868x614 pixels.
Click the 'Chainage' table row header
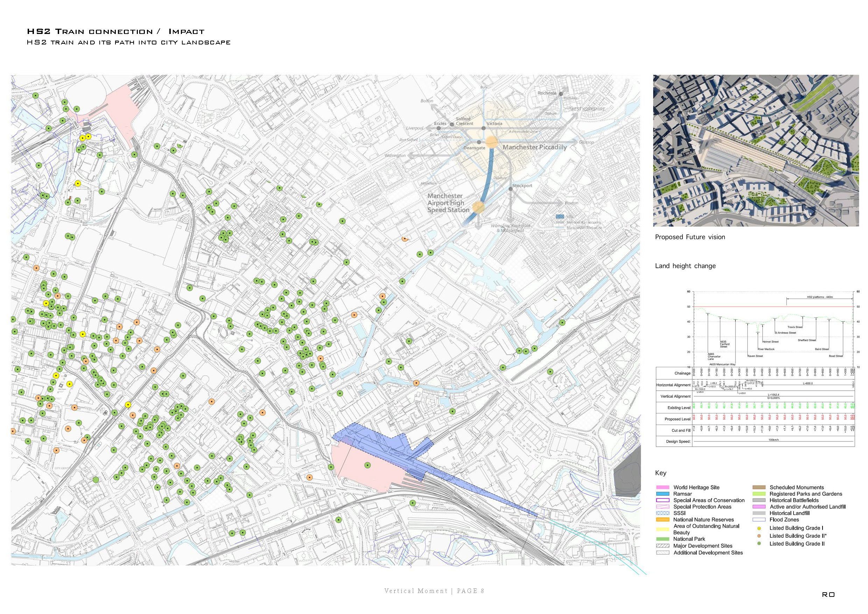coord(682,374)
